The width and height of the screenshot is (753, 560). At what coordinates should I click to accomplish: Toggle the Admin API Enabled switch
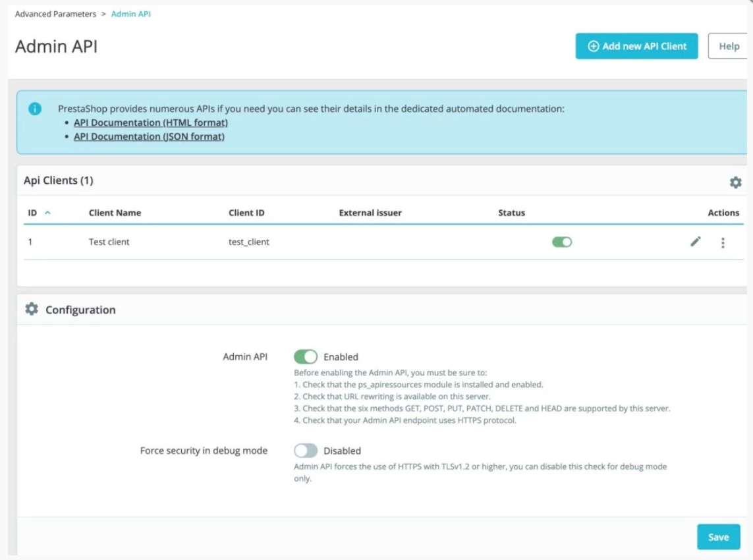pyautogui.click(x=306, y=357)
